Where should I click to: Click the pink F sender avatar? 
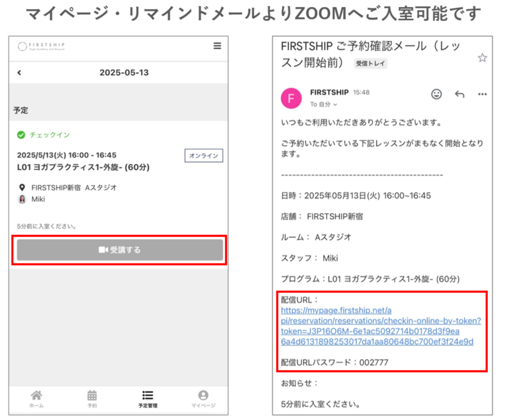(291, 98)
